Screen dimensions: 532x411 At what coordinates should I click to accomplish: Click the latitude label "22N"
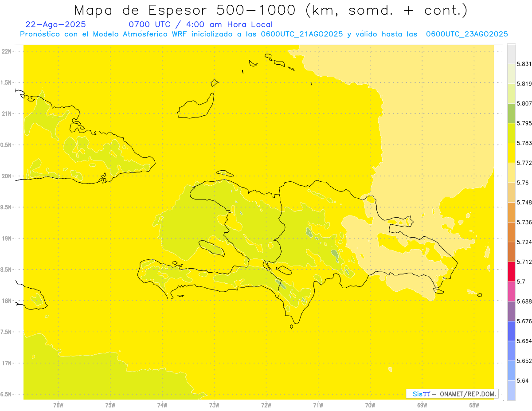[x=7, y=51]
